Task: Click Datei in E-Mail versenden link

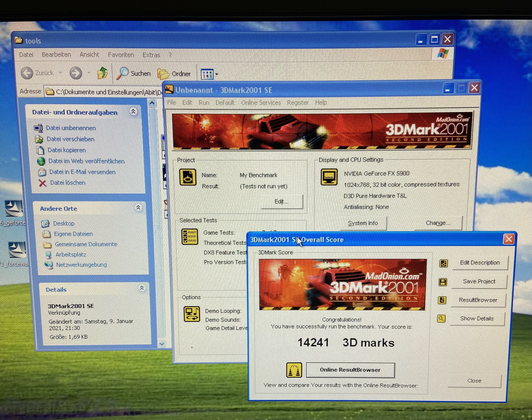Action: [82, 172]
